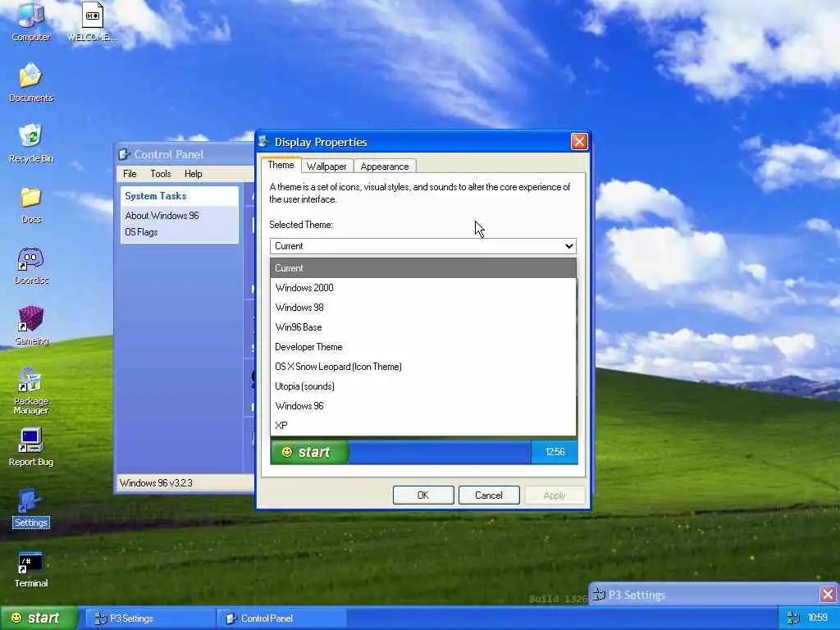
Task: Click the Windows 96 v3.2.3 status text
Action: pyautogui.click(x=156, y=482)
